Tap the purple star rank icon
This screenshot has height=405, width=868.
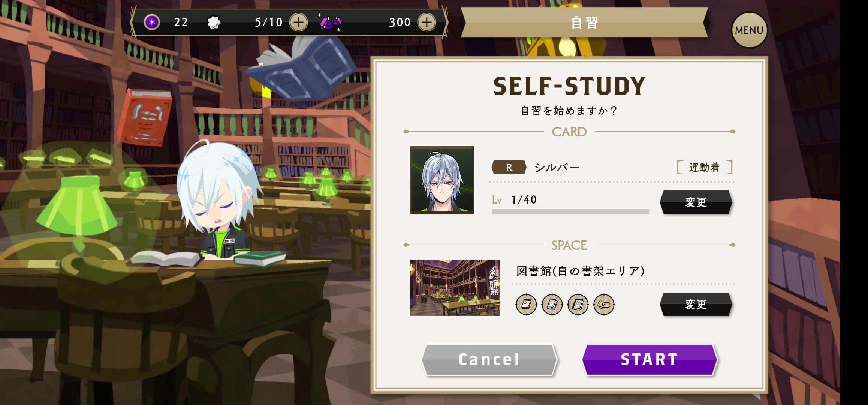coord(152,22)
